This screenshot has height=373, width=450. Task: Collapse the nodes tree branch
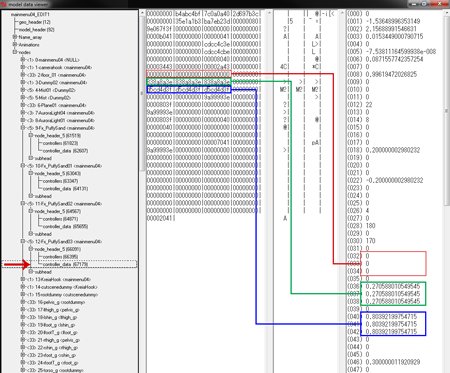click(14, 52)
